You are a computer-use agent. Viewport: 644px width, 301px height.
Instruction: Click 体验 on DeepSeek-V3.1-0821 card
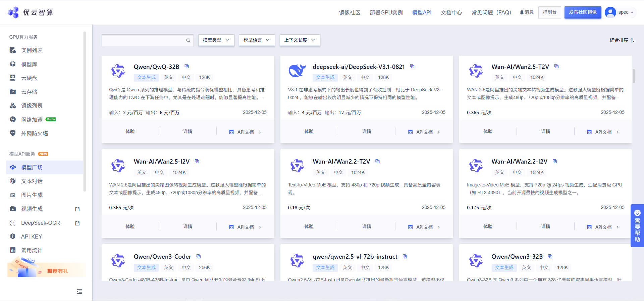click(309, 131)
